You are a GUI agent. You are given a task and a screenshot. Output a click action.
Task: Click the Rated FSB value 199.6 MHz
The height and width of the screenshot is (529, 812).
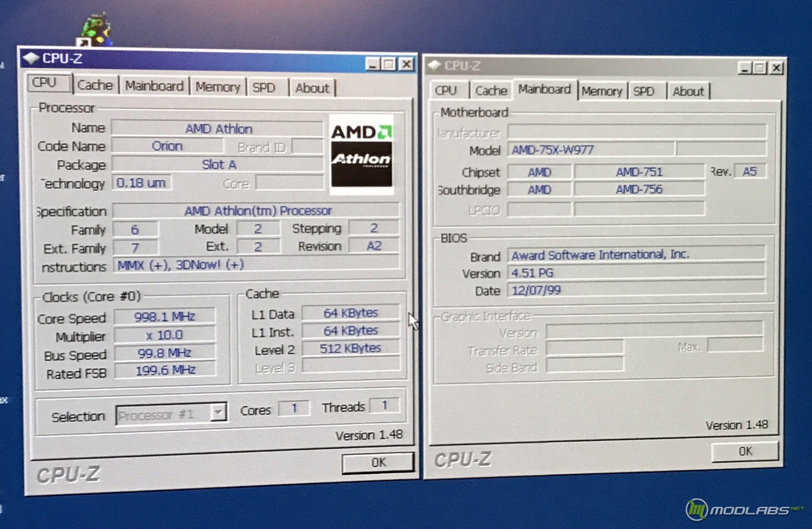point(165,370)
